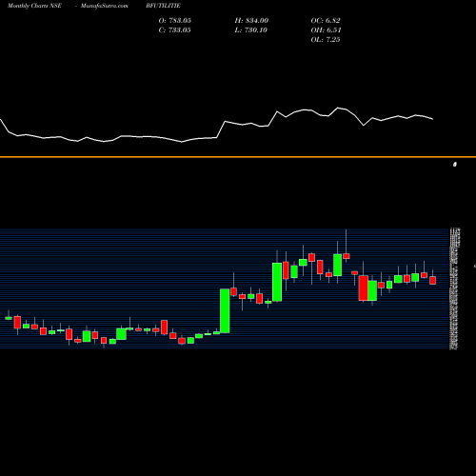Image resolution: width=476 pixels, height=476 pixels.
Task: Click the OC: 6.82 reading
Action: [326, 21]
